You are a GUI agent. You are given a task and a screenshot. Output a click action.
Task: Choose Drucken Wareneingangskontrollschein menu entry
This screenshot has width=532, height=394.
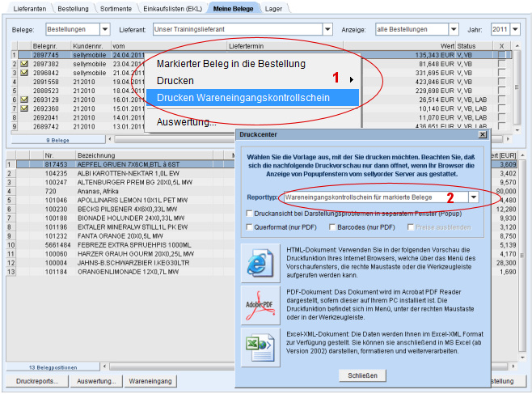coord(253,98)
